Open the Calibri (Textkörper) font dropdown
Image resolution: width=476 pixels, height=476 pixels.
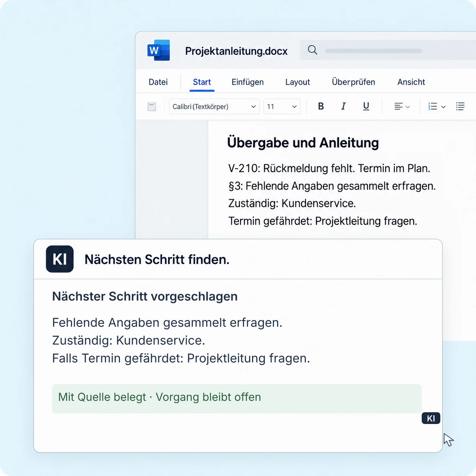[x=214, y=107]
